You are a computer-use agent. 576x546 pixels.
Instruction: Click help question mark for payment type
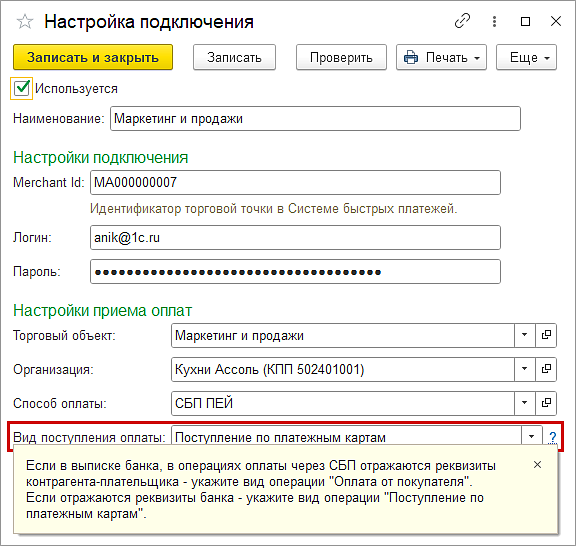[x=552, y=437]
